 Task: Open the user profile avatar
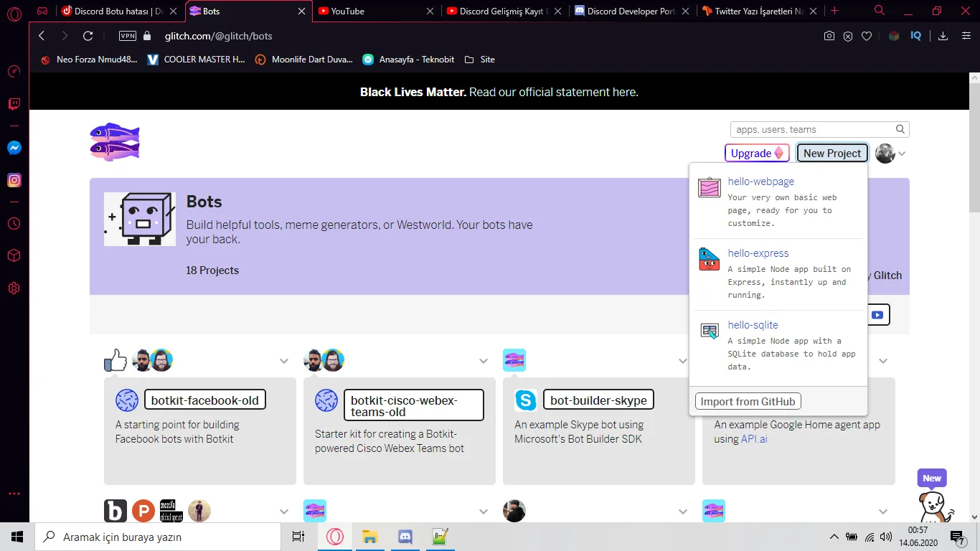pyautogui.click(x=885, y=153)
